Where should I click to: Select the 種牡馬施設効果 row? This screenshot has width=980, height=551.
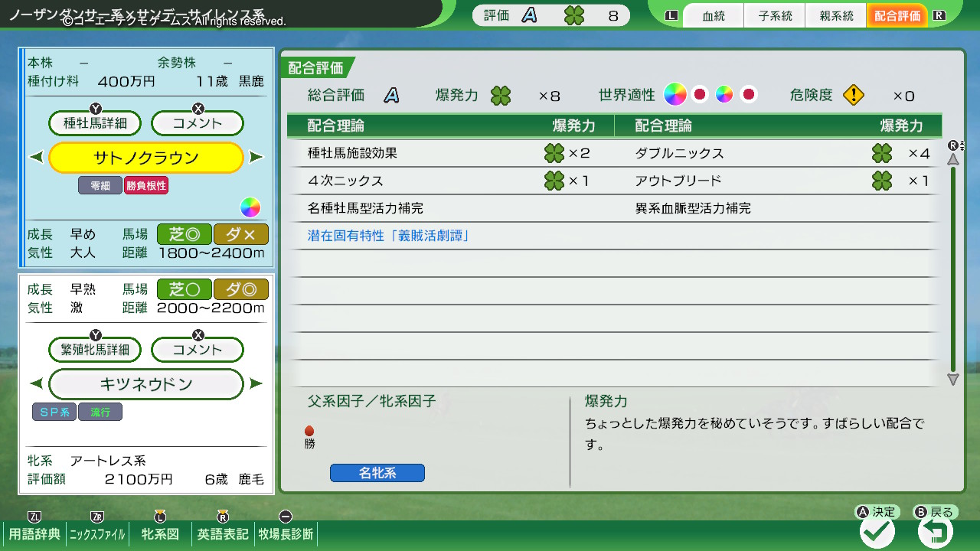450,153
